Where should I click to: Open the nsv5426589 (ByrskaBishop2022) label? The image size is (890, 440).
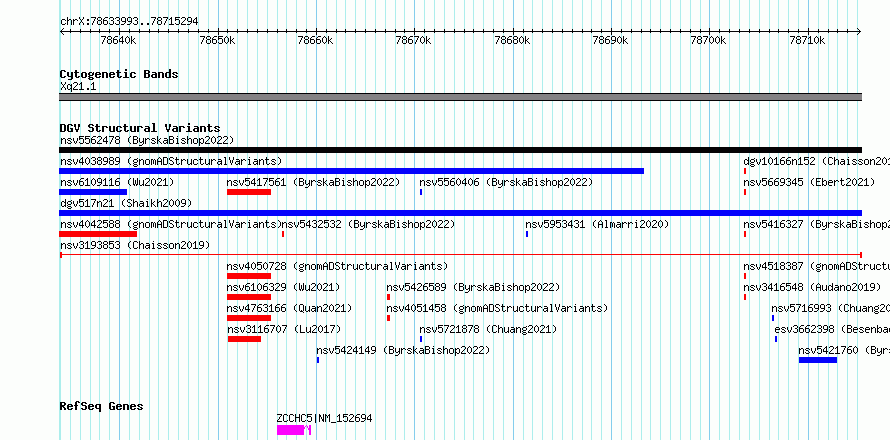(473, 287)
